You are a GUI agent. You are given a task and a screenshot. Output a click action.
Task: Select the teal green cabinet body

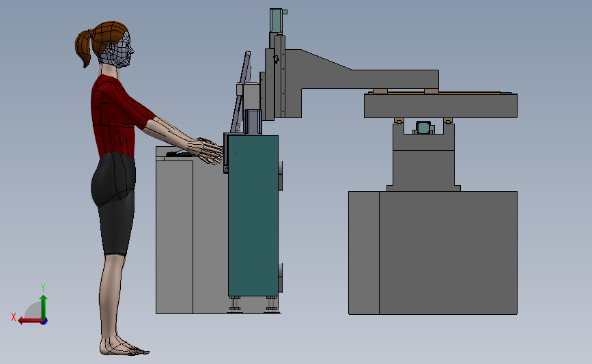[253, 215]
